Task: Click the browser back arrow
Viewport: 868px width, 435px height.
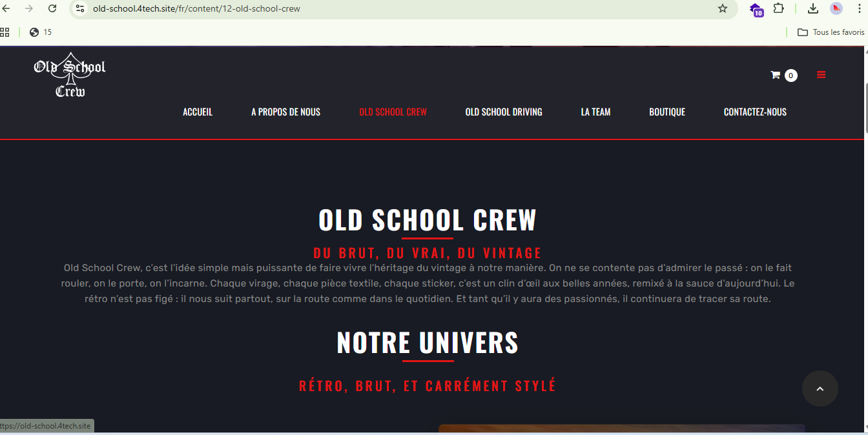Action: coord(6,9)
